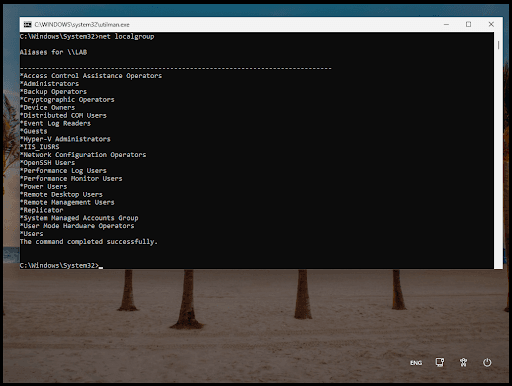Select the '*Users' line
Image resolution: width=512 pixels, height=386 pixels.
click(x=32, y=234)
